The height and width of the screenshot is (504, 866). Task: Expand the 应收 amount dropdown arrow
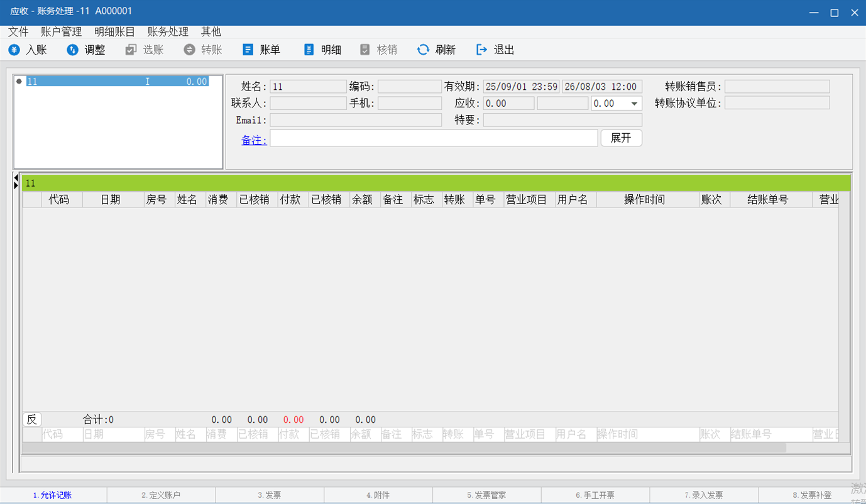[634, 104]
